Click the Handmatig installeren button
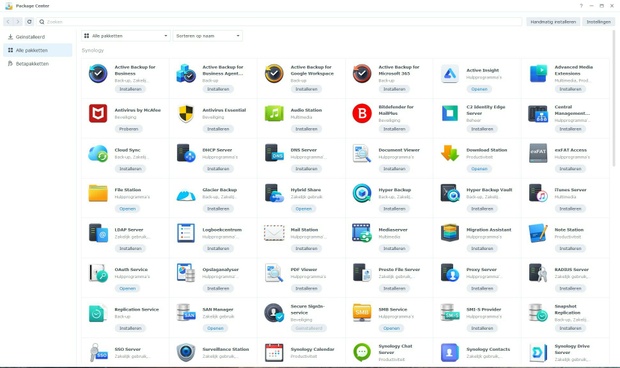This screenshot has width=620, height=368. coord(553,22)
